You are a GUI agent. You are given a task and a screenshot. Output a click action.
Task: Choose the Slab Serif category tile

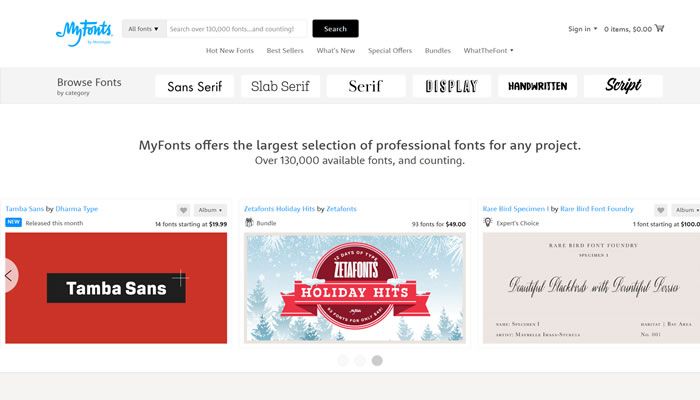pyautogui.click(x=280, y=86)
